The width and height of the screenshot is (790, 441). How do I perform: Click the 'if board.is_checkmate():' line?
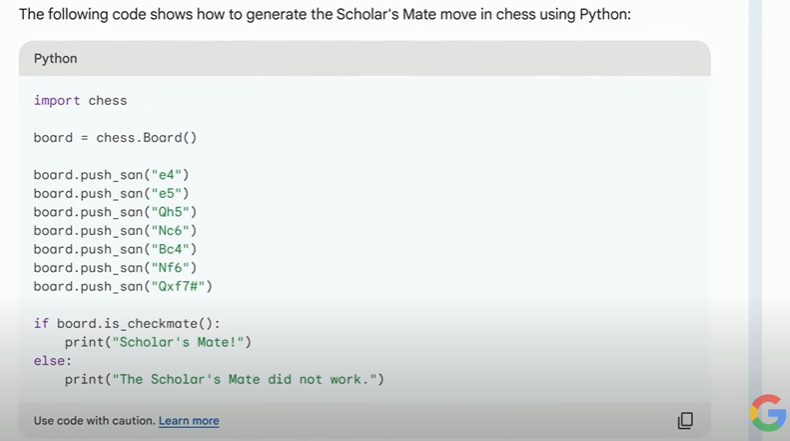127,323
